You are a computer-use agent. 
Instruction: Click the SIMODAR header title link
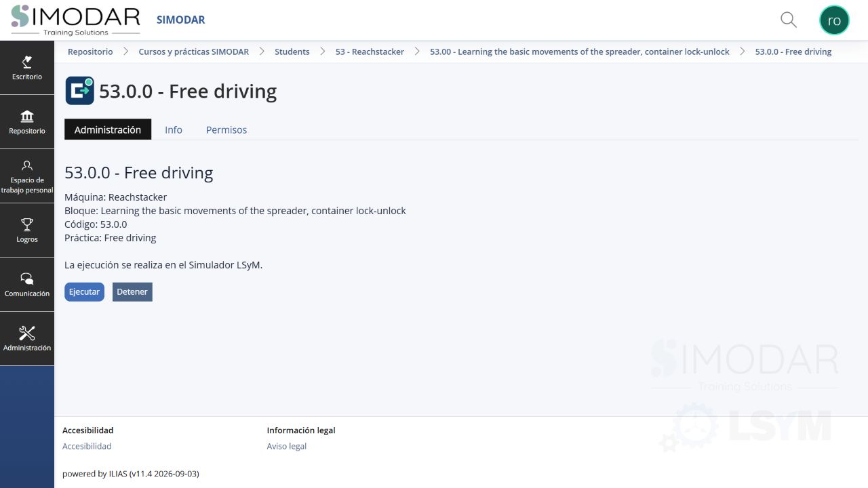(x=180, y=20)
